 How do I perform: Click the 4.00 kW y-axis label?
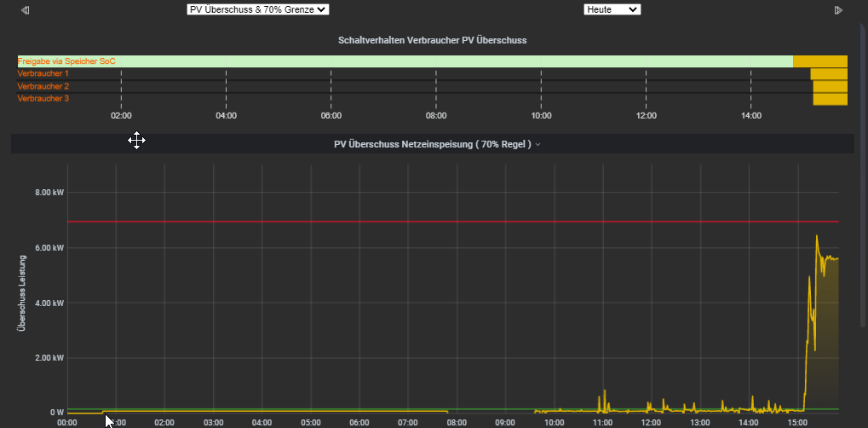coord(49,303)
